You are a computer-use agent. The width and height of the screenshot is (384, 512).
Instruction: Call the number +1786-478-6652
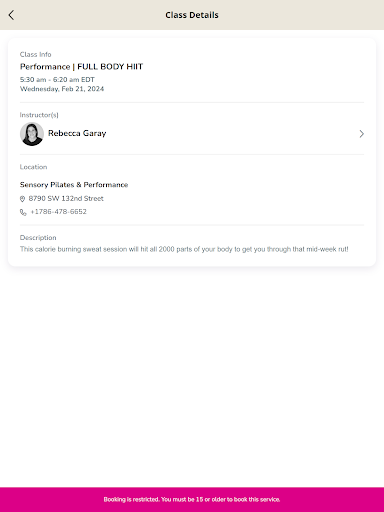[x=58, y=212]
